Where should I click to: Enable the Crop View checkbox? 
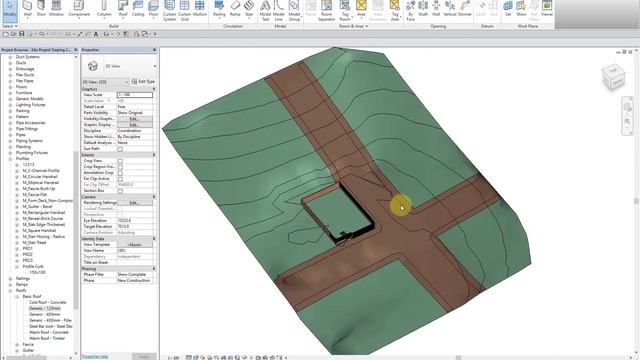[120, 161]
